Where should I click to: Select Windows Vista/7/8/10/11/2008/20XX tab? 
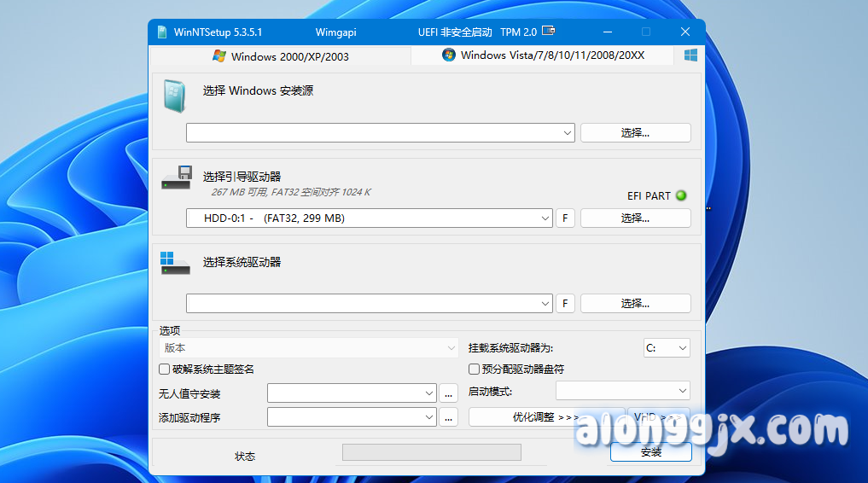(x=543, y=55)
